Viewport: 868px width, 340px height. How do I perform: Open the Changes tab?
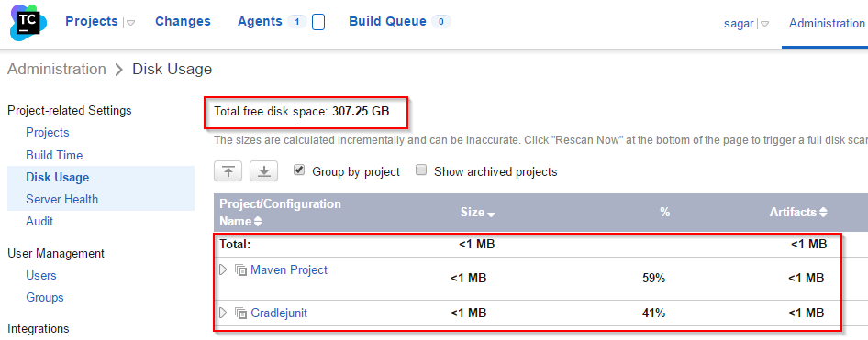[183, 22]
